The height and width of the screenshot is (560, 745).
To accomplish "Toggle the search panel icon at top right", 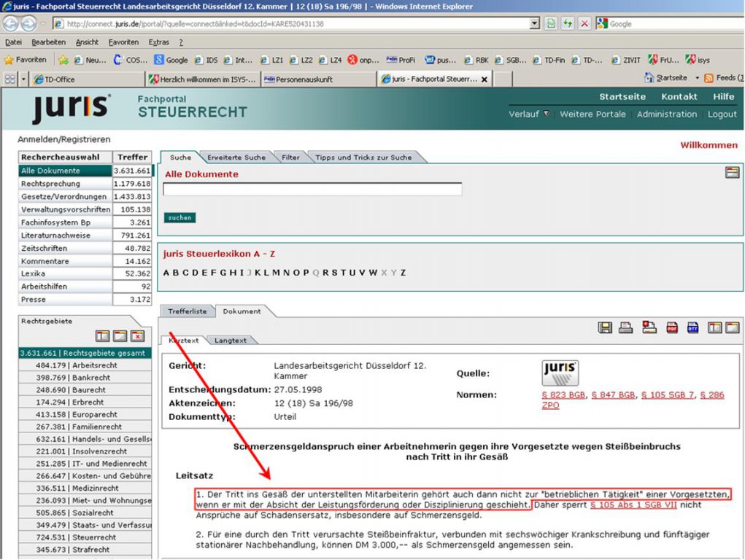I will click(x=732, y=172).
